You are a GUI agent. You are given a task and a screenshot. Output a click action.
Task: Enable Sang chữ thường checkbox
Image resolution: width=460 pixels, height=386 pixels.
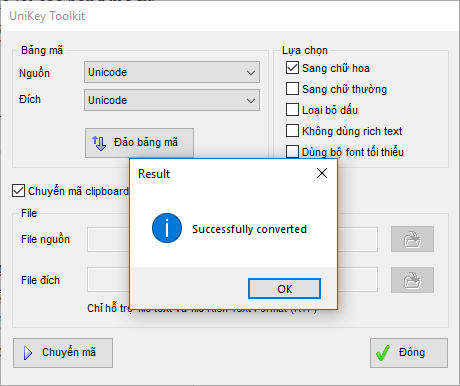pos(292,89)
